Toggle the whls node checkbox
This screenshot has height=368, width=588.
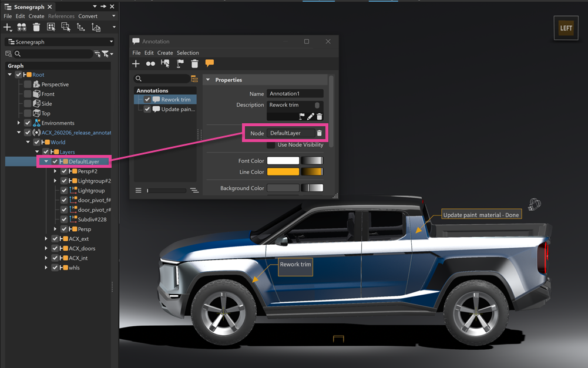[55, 268]
